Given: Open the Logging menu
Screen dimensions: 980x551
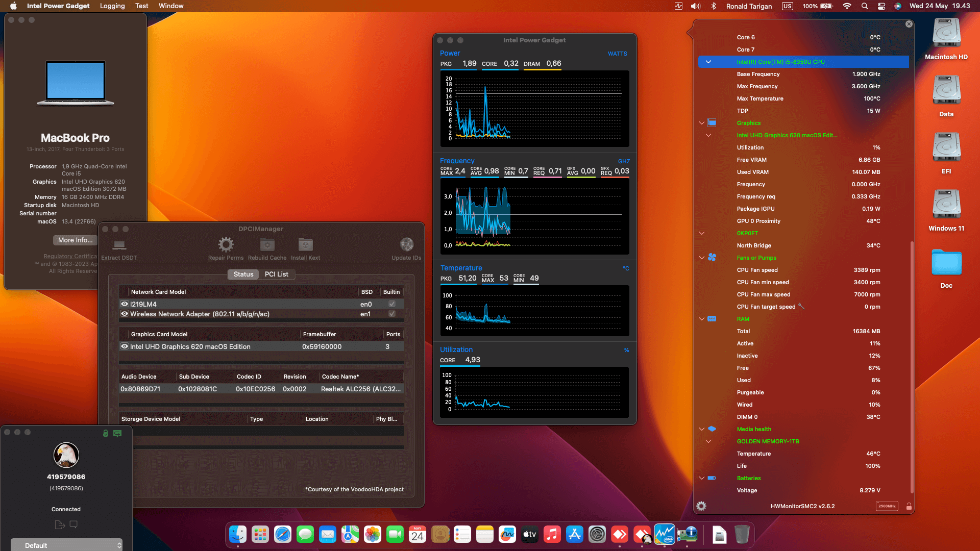Looking at the screenshot, I should click(112, 6).
